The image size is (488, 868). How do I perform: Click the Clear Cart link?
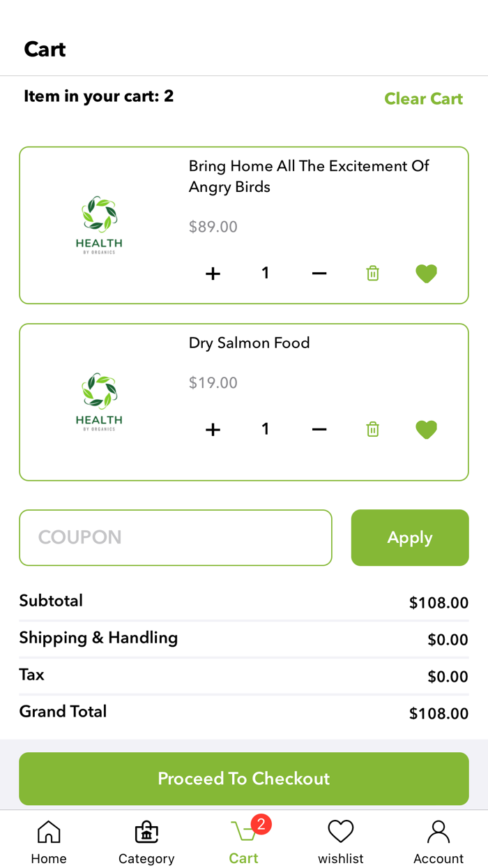point(423,98)
